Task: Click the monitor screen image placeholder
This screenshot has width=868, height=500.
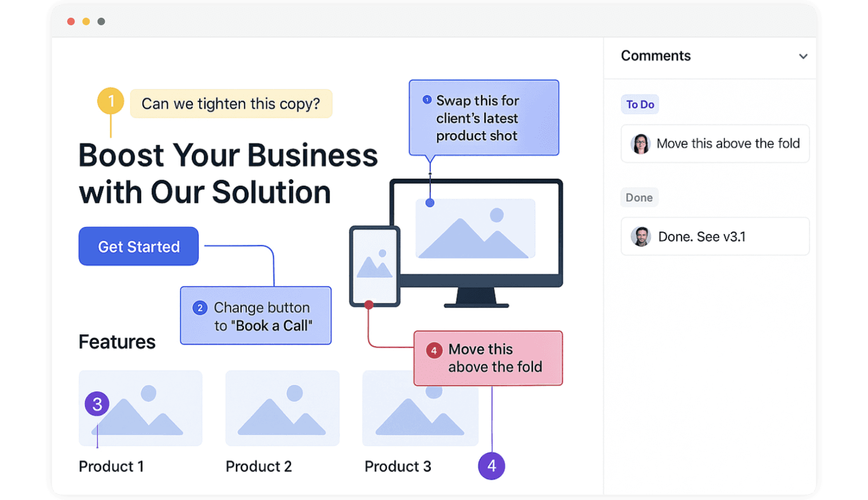Action: point(475,229)
